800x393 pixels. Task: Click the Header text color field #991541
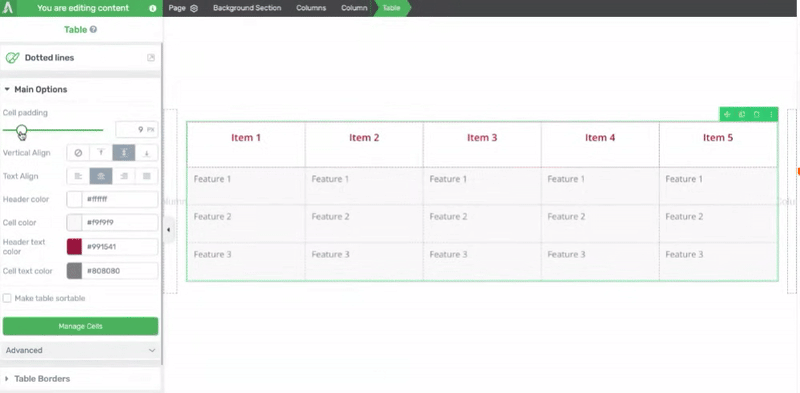(x=120, y=247)
